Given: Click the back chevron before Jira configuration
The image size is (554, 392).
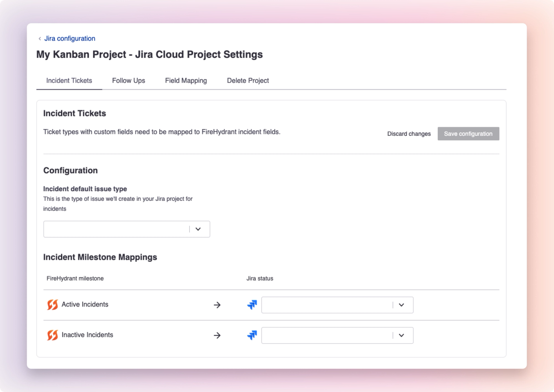Looking at the screenshot, I should [40, 38].
